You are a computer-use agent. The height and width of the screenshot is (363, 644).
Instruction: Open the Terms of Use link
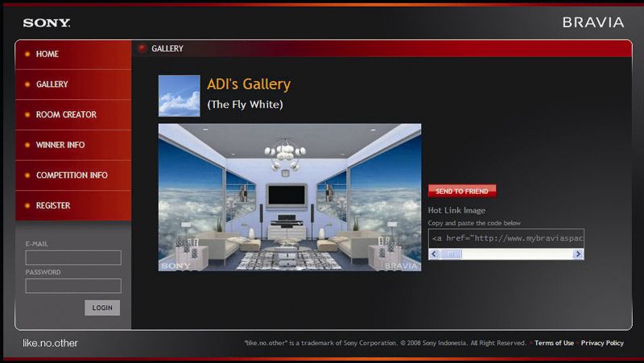pyautogui.click(x=554, y=343)
